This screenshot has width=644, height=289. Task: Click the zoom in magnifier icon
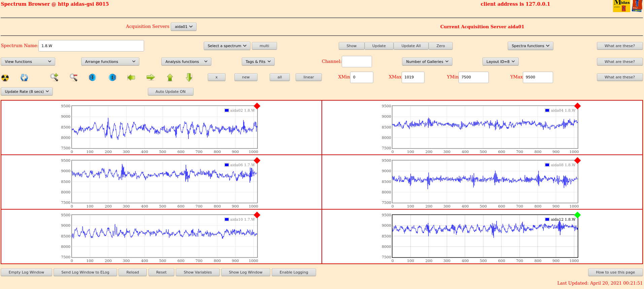coord(54,77)
